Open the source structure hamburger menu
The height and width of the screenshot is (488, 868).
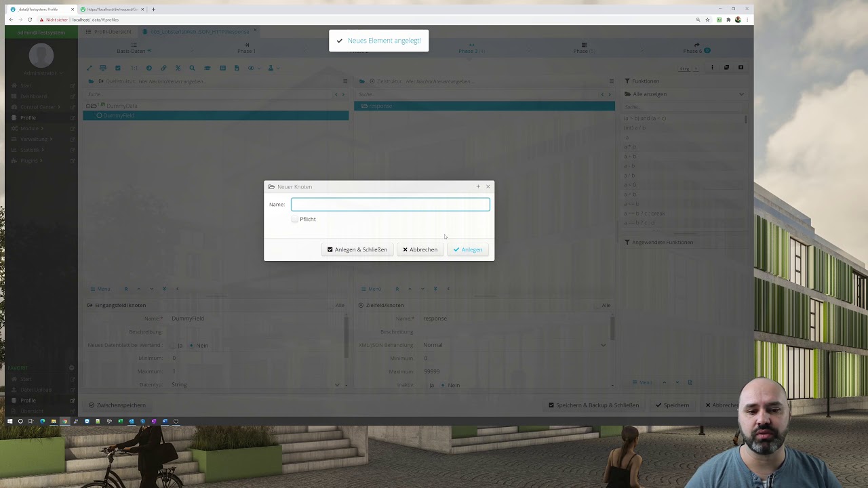[x=345, y=81]
